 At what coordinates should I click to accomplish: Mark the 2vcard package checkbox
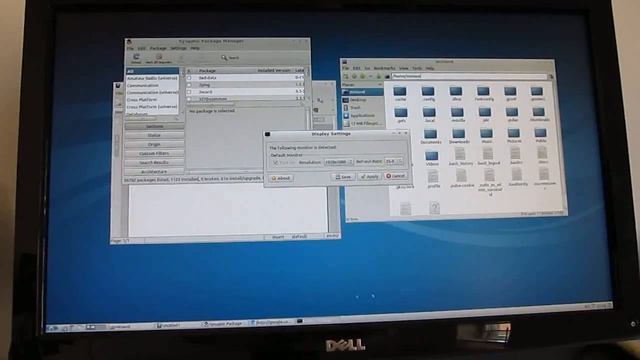pos(189,92)
